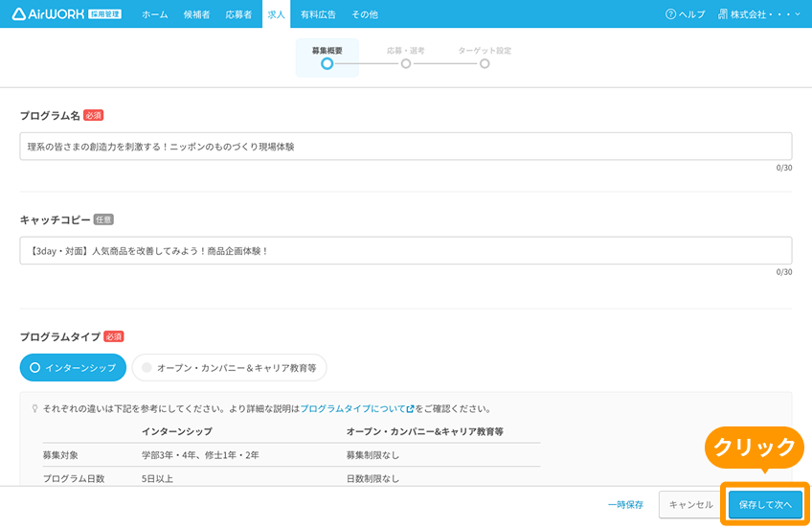
Task: Click the 採用管理 badge in header
Action: pos(105,14)
